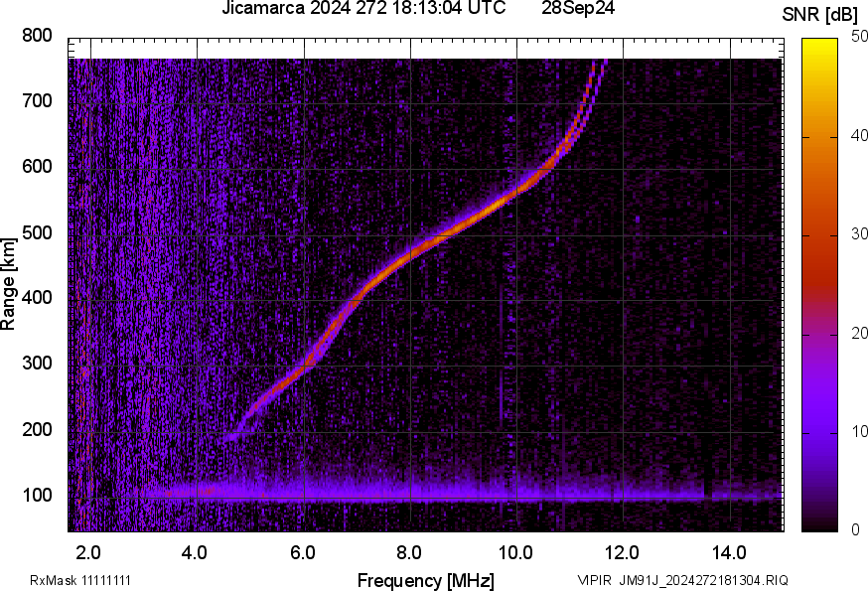Click the date label "28Sep24"
868x591 pixels.
tap(578, 8)
